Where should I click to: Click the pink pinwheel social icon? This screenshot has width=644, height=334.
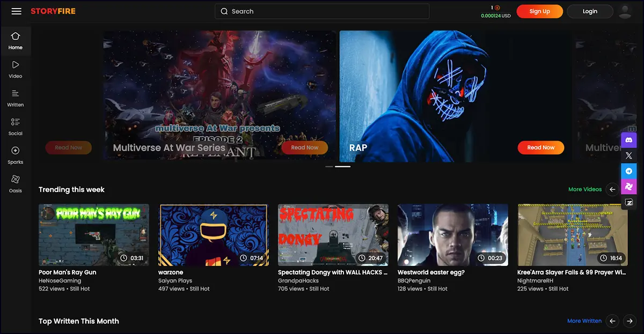[628, 187]
